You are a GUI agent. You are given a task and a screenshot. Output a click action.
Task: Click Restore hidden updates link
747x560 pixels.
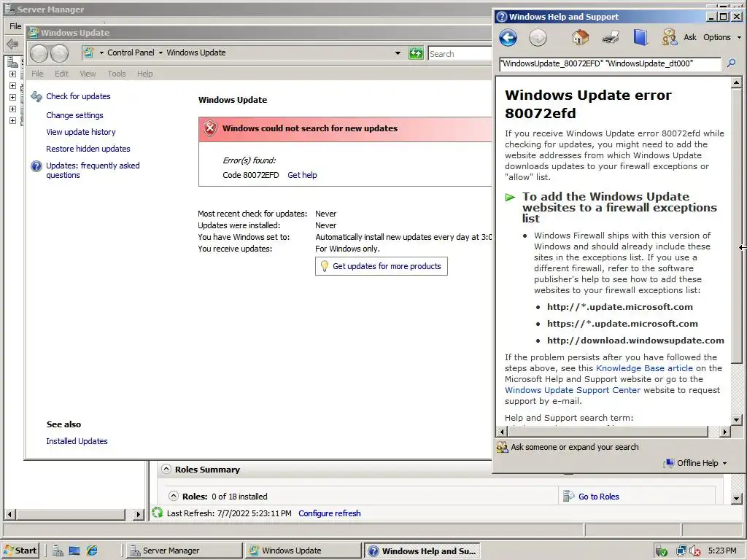[88, 149]
